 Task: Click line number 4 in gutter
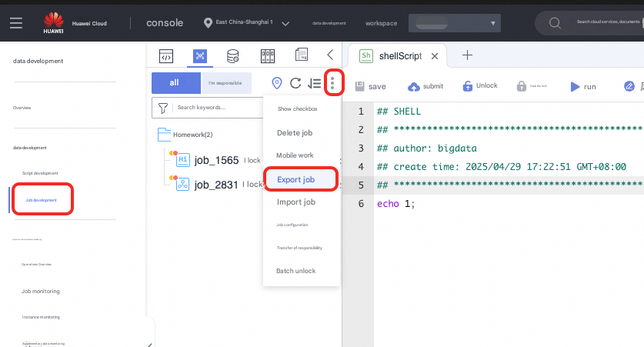coord(361,167)
